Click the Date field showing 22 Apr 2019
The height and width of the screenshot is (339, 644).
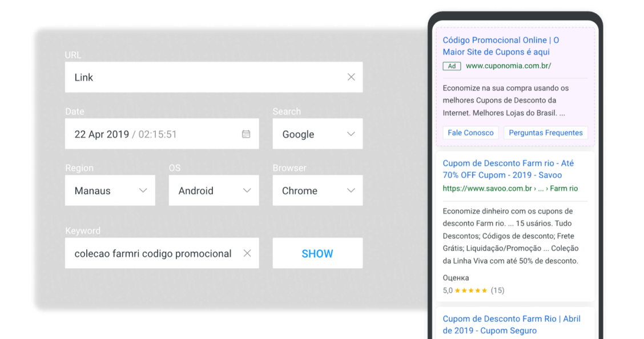point(162,134)
